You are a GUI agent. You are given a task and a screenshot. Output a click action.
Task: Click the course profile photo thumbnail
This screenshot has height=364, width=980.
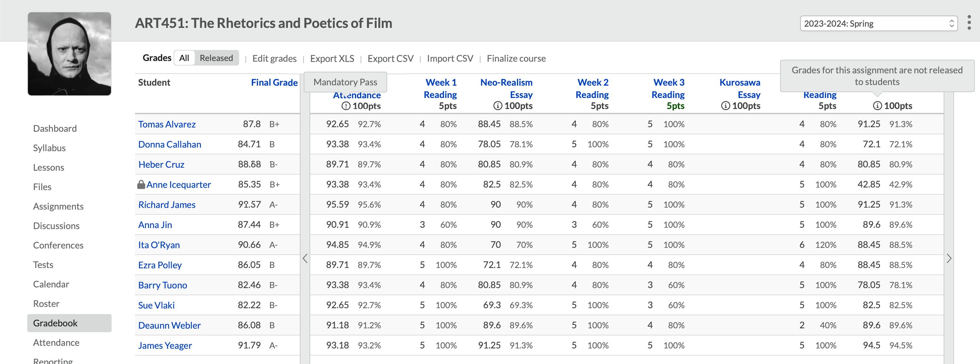[69, 54]
